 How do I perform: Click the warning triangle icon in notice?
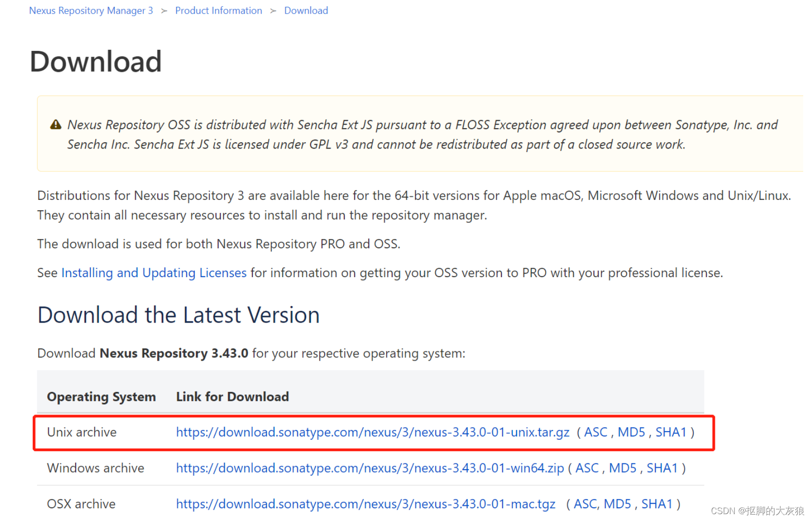pos(56,125)
